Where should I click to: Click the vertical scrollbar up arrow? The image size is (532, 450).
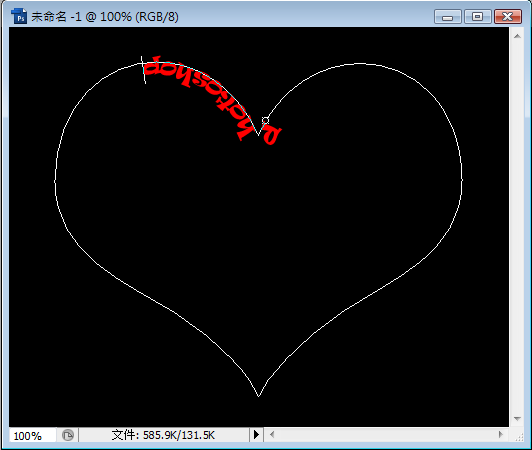tap(517, 36)
